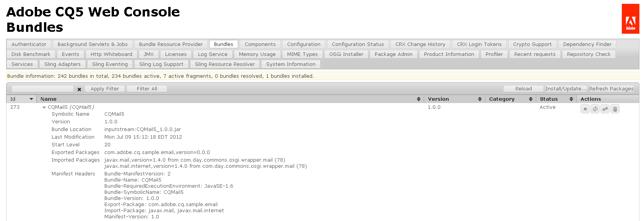Viewport: 644px width, 221px height.
Task: Refresh package imports for CQMail5
Action: pos(595,109)
